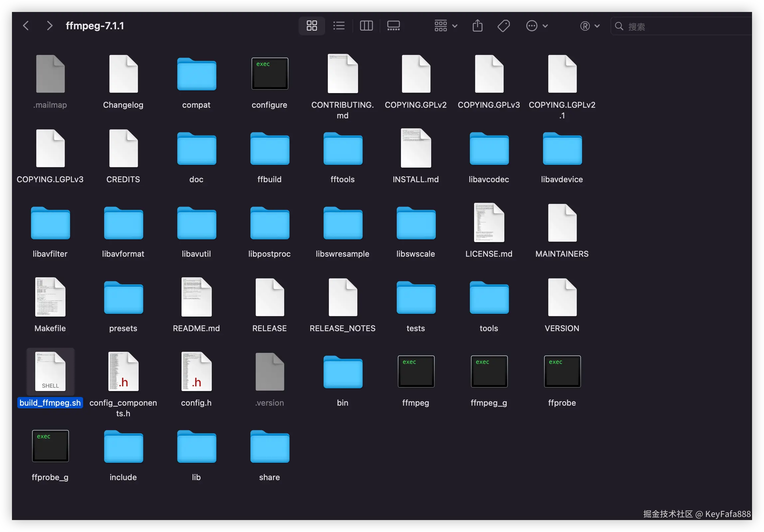The image size is (764, 532).
Task: Select the ffmpeg executable icon
Action: [x=416, y=371]
